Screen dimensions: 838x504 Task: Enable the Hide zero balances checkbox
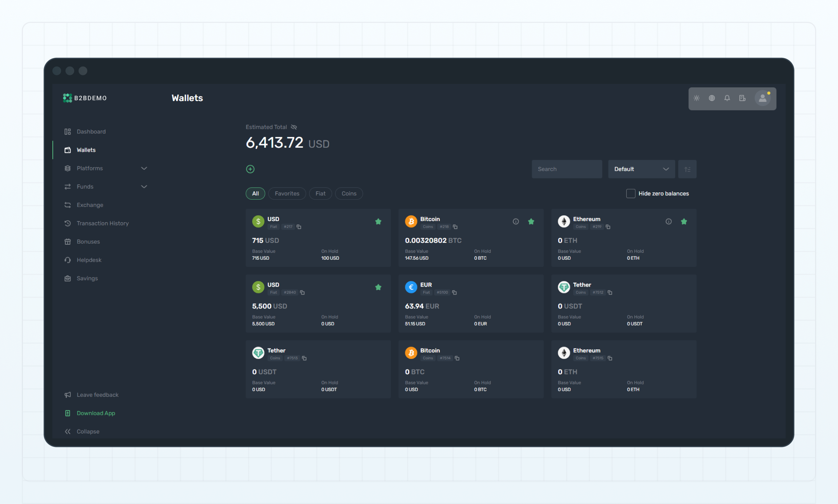point(631,193)
